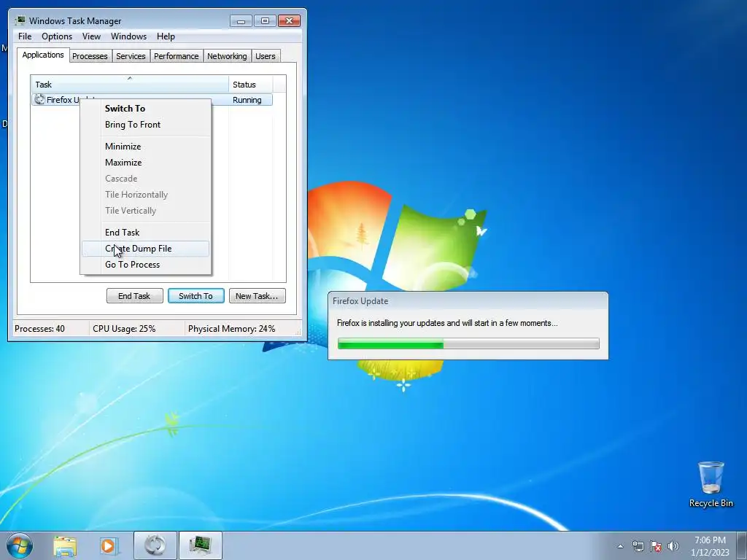Maximize the Task Manager window
This screenshot has height=560, width=747.
[265, 21]
